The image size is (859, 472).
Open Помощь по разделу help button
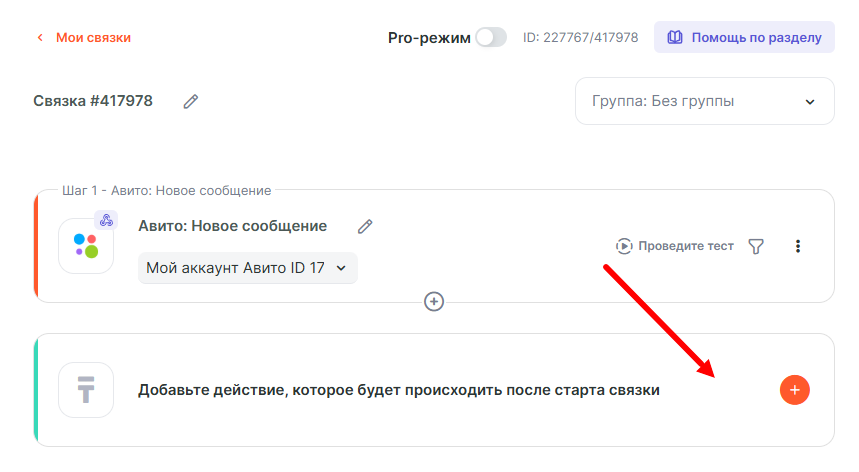(x=744, y=37)
